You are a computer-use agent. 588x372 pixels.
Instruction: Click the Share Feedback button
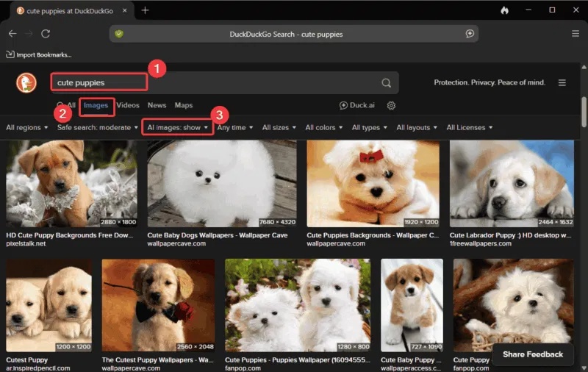pyautogui.click(x=532, y=354)
